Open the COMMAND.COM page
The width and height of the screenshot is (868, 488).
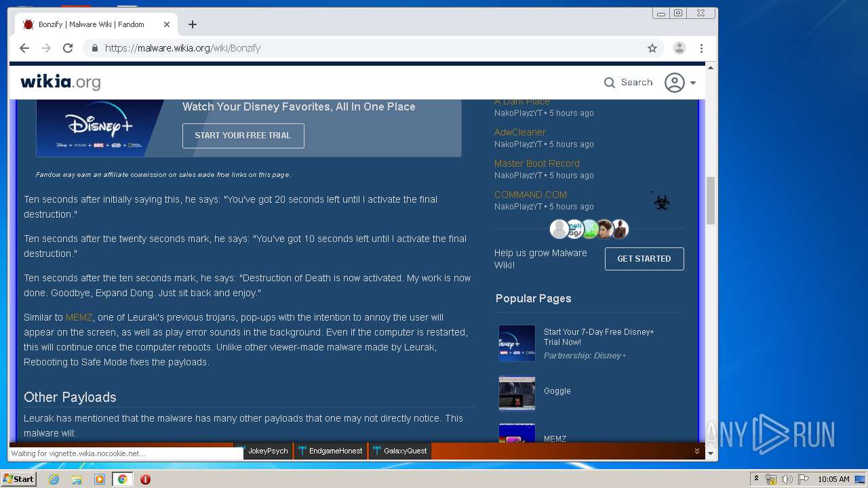point(530,195)
